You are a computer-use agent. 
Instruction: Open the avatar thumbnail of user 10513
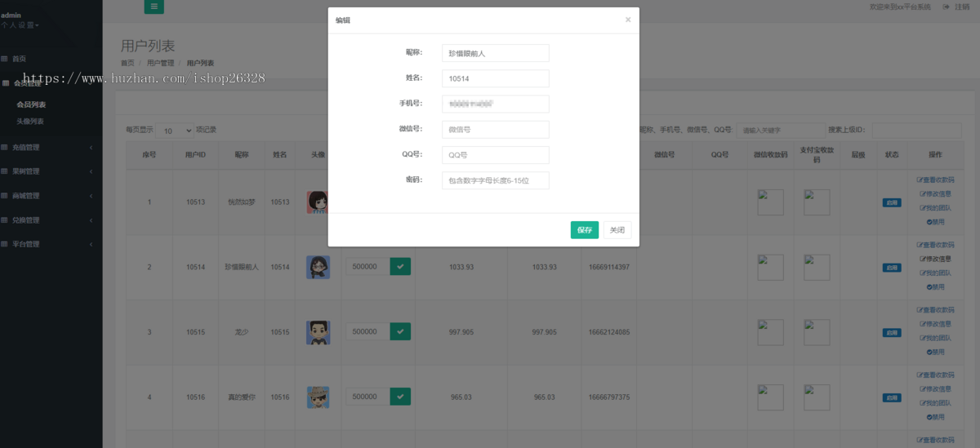click(x=318, y=202)
